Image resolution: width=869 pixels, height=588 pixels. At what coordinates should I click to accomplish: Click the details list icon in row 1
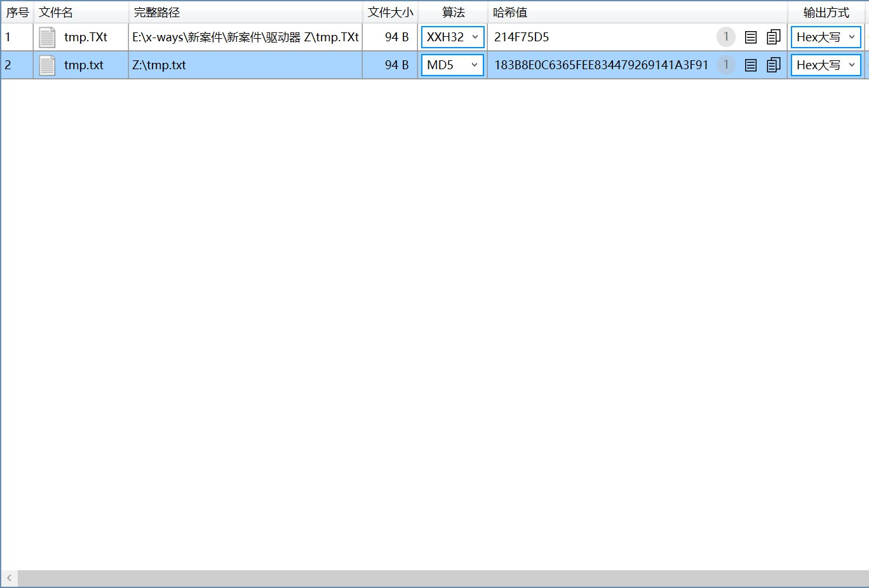click(x=750, y=37)
